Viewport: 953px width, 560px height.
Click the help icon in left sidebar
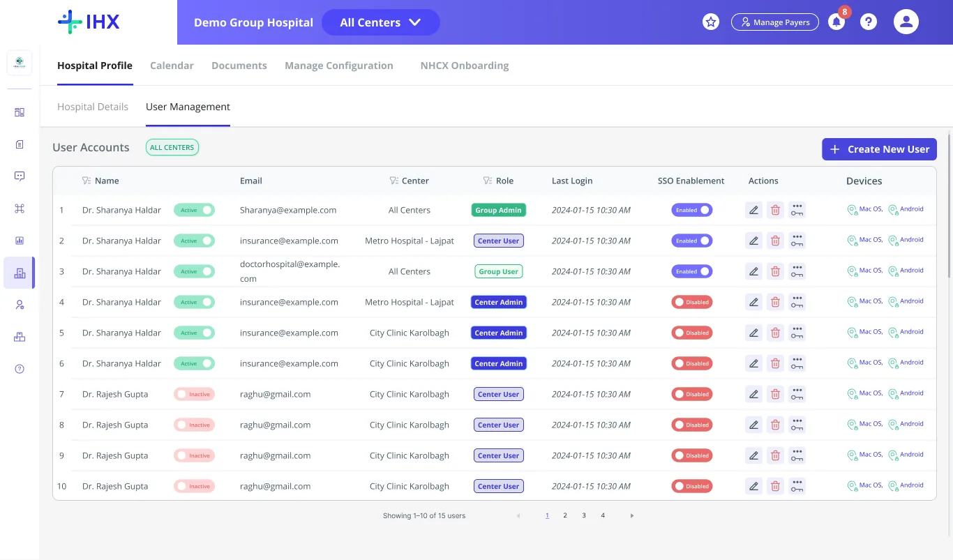20,369
